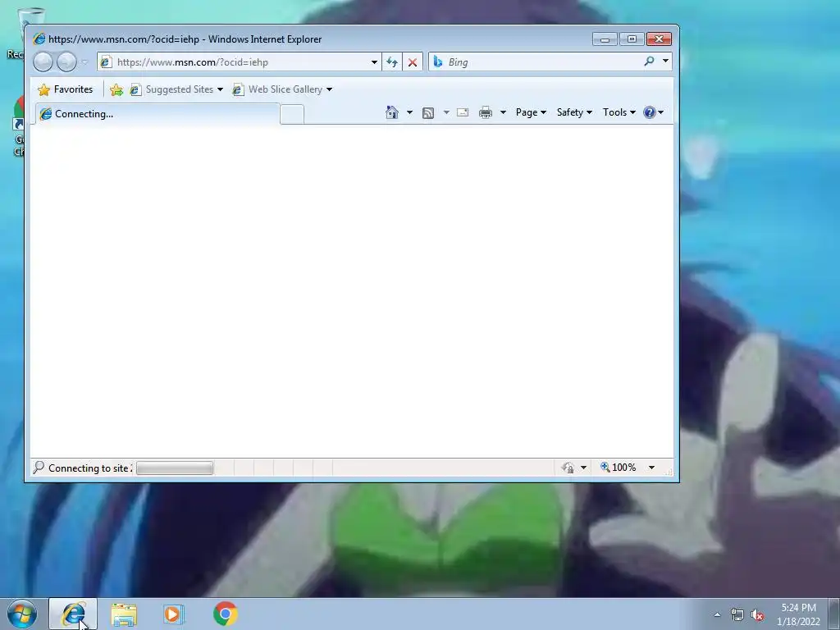Open Windows Explorer from the taskbar
This screenshot has height=630, width=840.
click(124, 614)
